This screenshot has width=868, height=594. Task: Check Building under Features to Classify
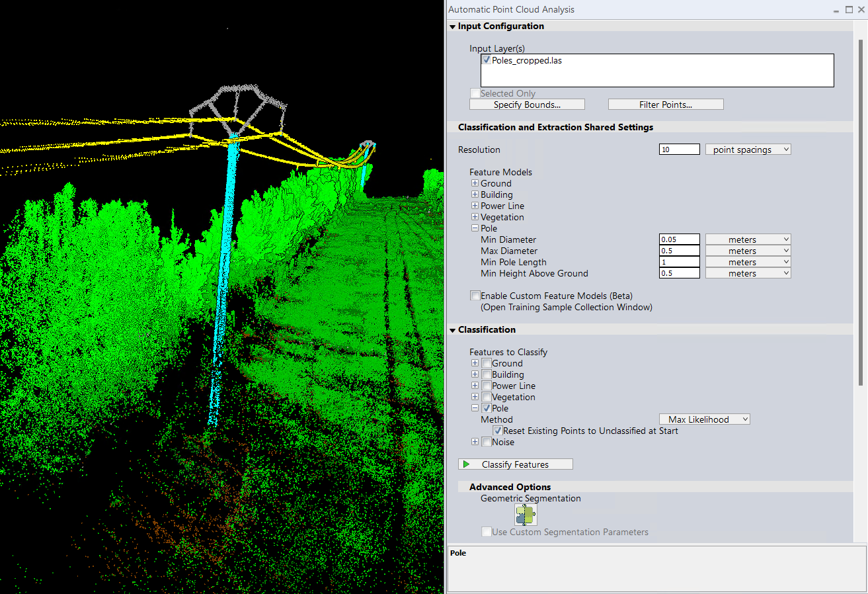pyautogui.click(x=487, y=374)
